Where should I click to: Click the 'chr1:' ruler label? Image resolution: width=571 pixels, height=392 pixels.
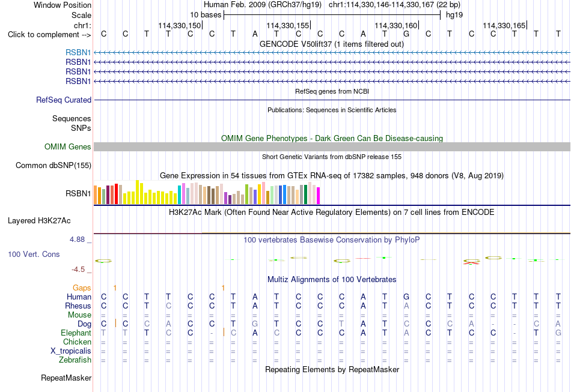click(82, 25)
